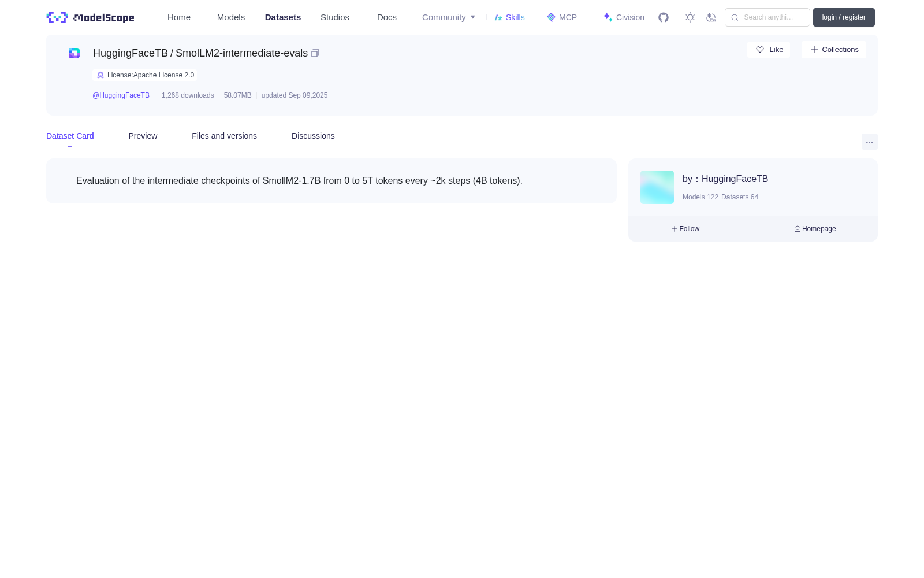This screenshot has height=578, width=924.
Task: Select the Dataset Card tab
Action: pos(70,136)
